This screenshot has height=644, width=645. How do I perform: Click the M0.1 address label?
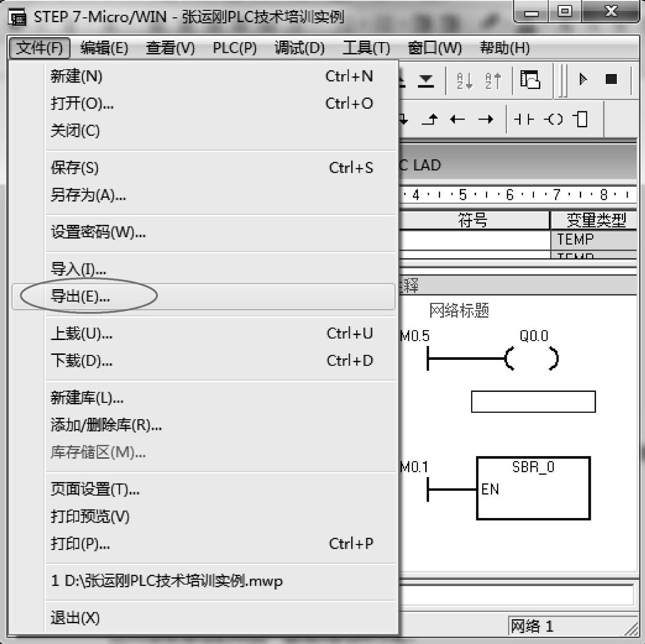[x=414, y=467]
